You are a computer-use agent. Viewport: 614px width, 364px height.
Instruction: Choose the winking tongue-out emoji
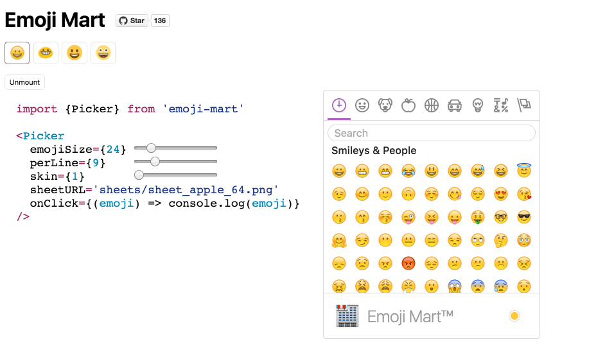coord(408,217)
